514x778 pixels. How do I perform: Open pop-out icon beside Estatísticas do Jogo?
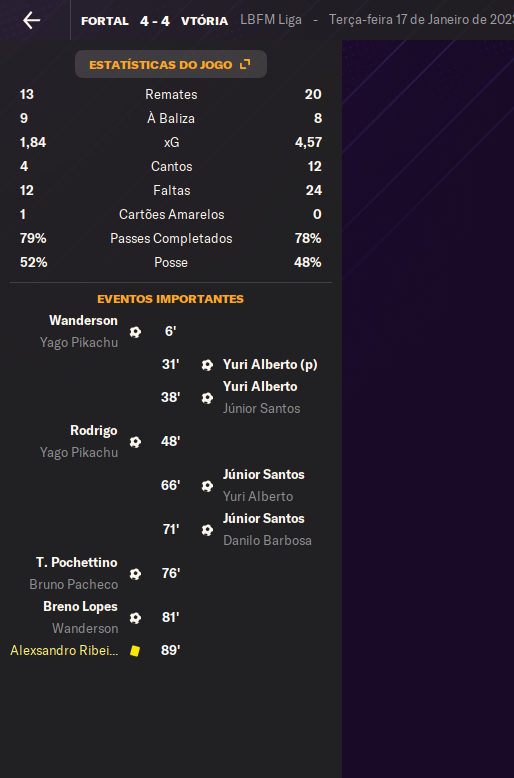tap(245, 64)
